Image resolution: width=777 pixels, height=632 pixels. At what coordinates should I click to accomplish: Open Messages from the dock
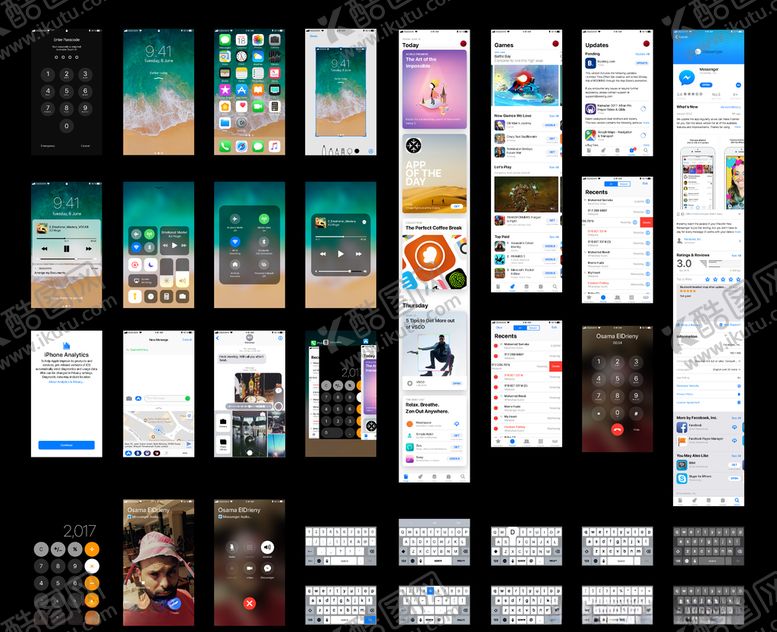point(258,146)
